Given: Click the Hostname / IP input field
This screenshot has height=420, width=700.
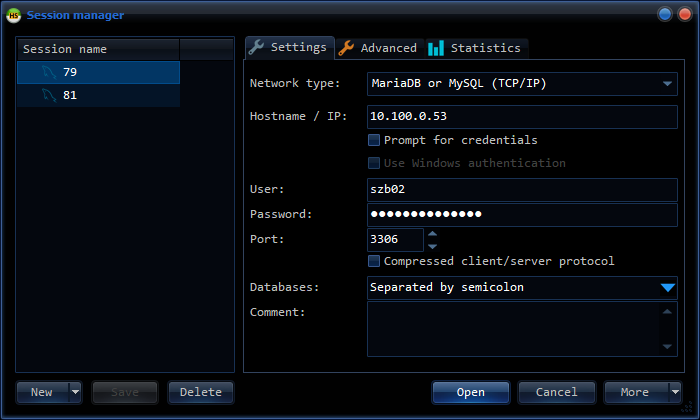Looking at the screenshot, I should [522, 117].
